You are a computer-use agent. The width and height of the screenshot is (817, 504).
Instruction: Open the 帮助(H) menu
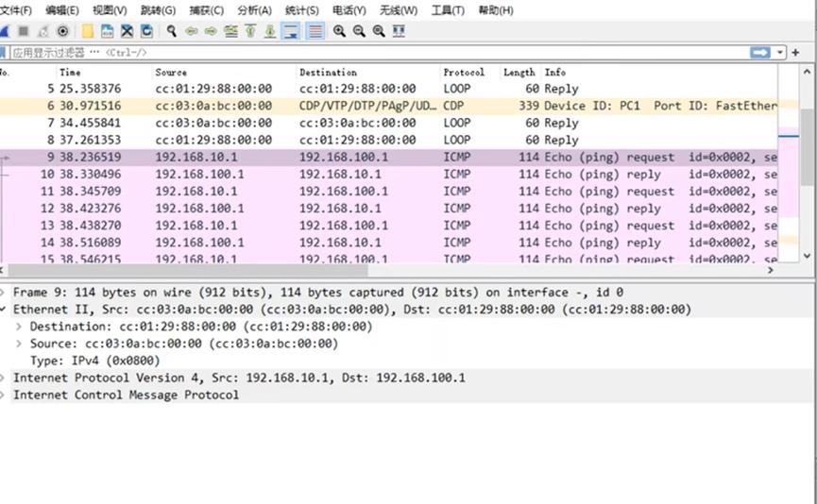pos(496,10)
